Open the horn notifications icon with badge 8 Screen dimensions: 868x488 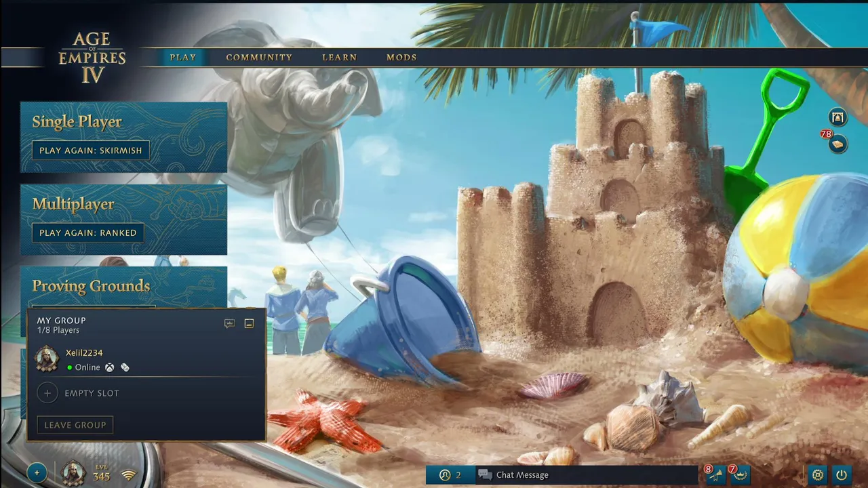[715, 474]
